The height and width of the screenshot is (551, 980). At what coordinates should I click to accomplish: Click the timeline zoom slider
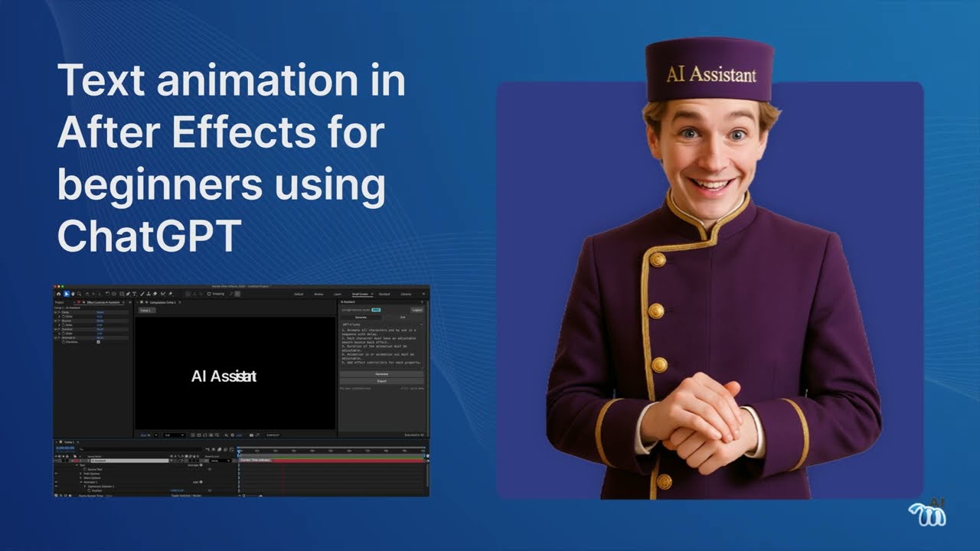[253, 495]
